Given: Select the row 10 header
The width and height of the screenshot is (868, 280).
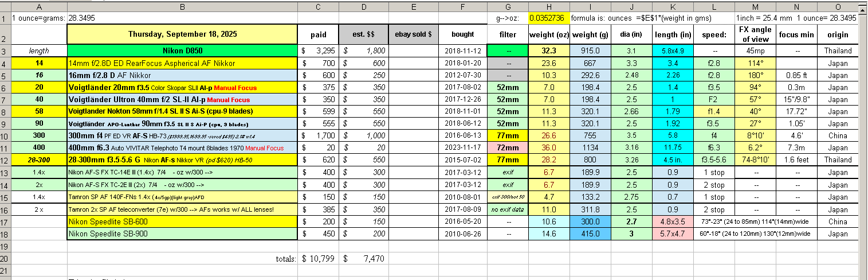Looking at the screenshot, I should pyautogui.click(x=5, y=136).
